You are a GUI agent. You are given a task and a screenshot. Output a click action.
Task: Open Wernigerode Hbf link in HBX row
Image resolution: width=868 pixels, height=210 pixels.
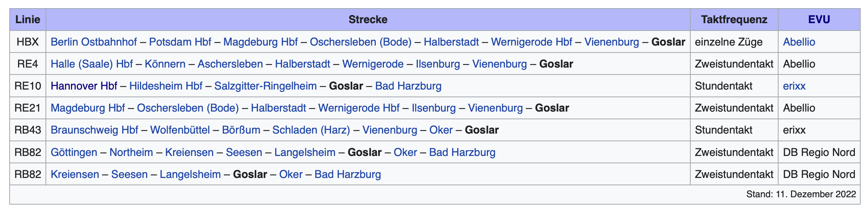click(532, 42)
